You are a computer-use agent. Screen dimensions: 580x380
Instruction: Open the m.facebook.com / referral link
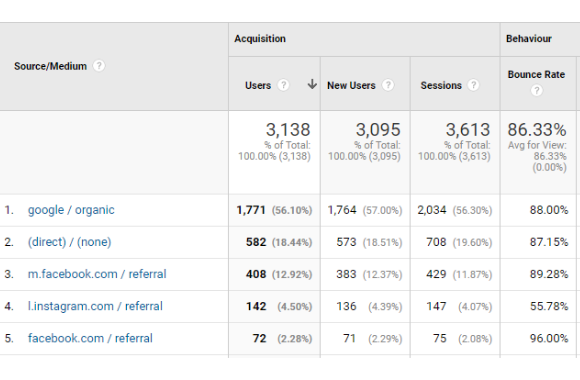tap(97, 274)
